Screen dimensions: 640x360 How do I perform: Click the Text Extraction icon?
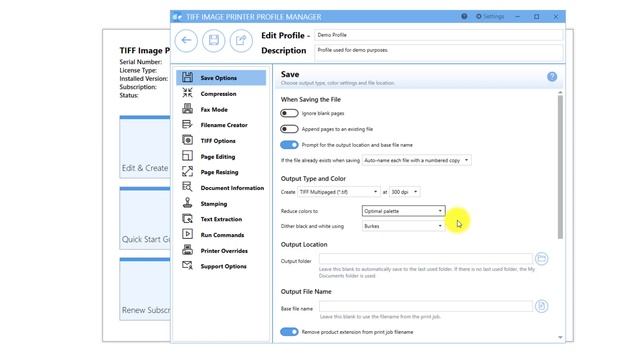pyautogui.click(x=187, y=219)
